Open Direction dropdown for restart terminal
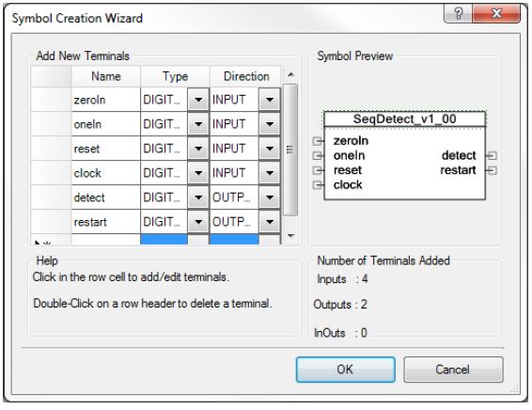Viewport: 532px width, 410px height. tap(270, 222)
